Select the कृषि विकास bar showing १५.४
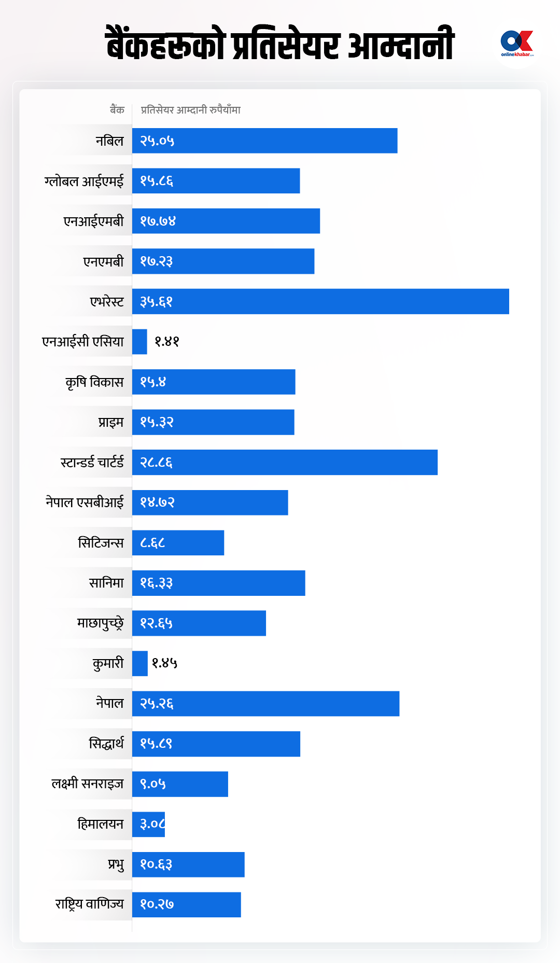This screenshot has width=560, height=963. tap(214, 382)
